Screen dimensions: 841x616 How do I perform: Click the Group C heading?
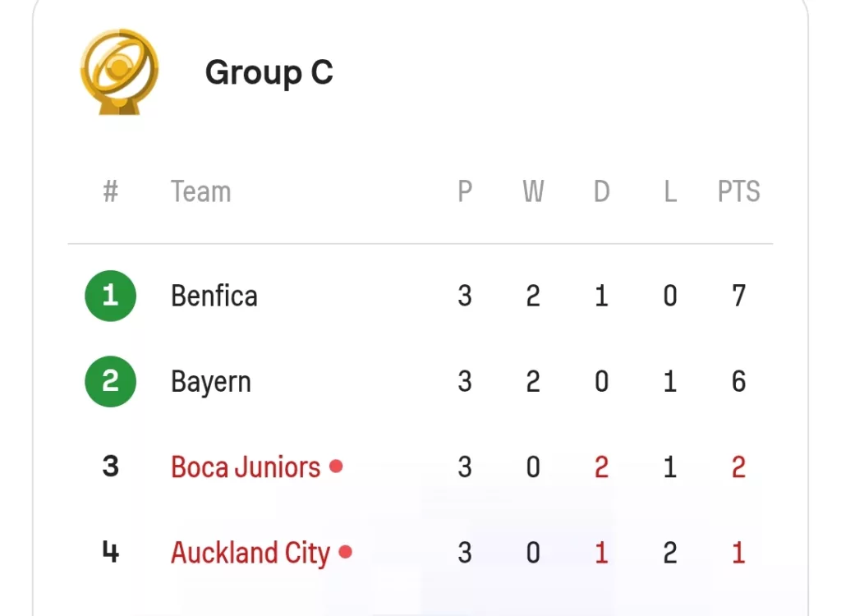click(269, 73)
